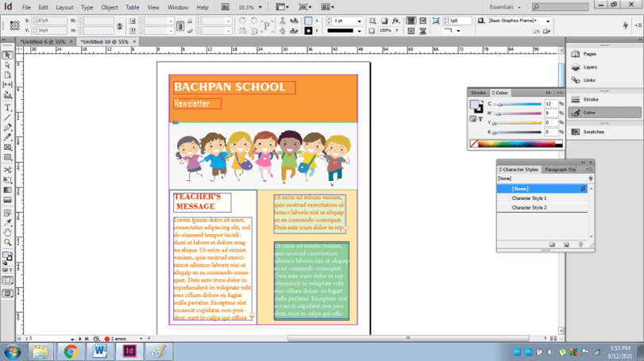
Task: Select the Type tool in the toolbox
Action: click(x=8, y=107)
